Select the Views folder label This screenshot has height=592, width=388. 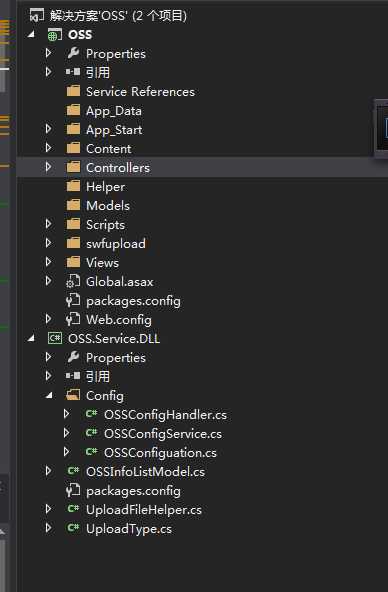tap(102, 262)
